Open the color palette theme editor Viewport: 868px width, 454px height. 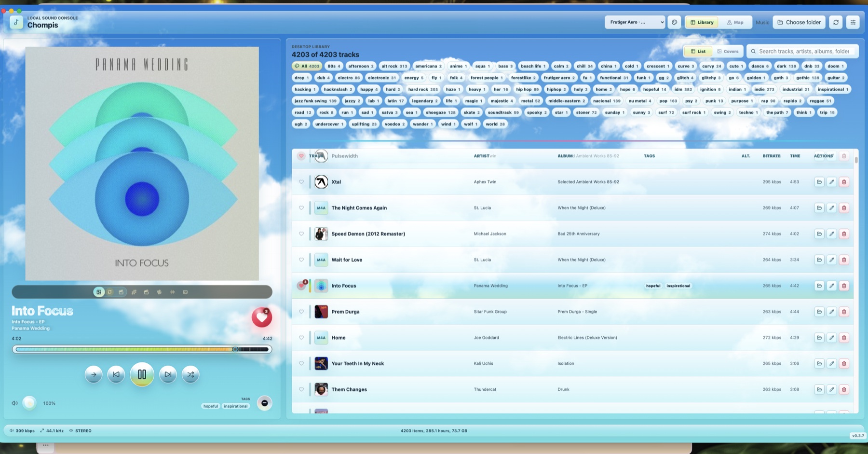click(674, 22)
